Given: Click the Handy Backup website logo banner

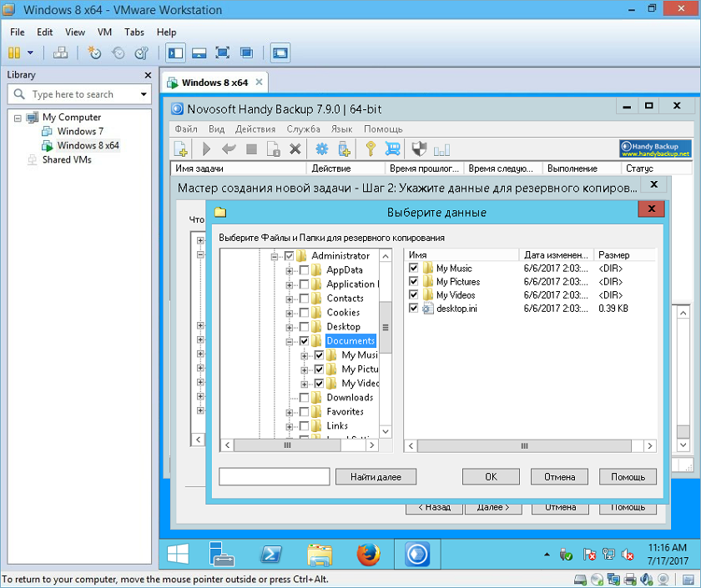Looking at the screenshot, I should click(655, 148).
